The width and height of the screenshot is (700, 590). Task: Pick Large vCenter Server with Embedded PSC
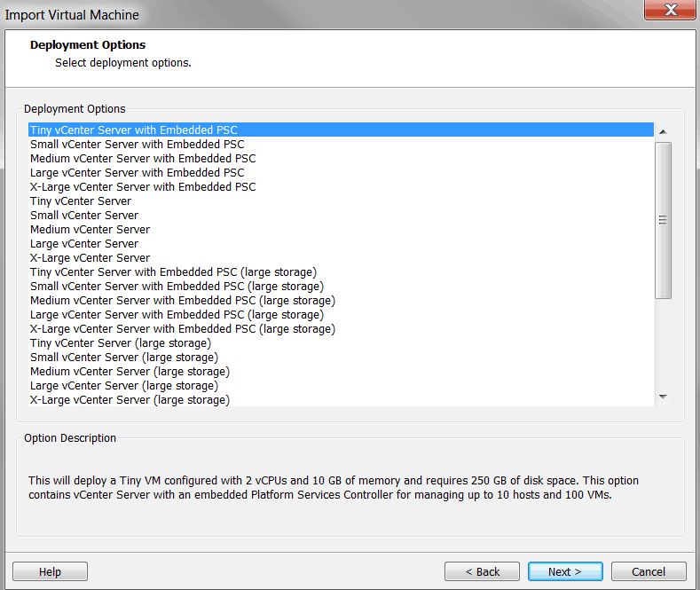click(137, 173)
